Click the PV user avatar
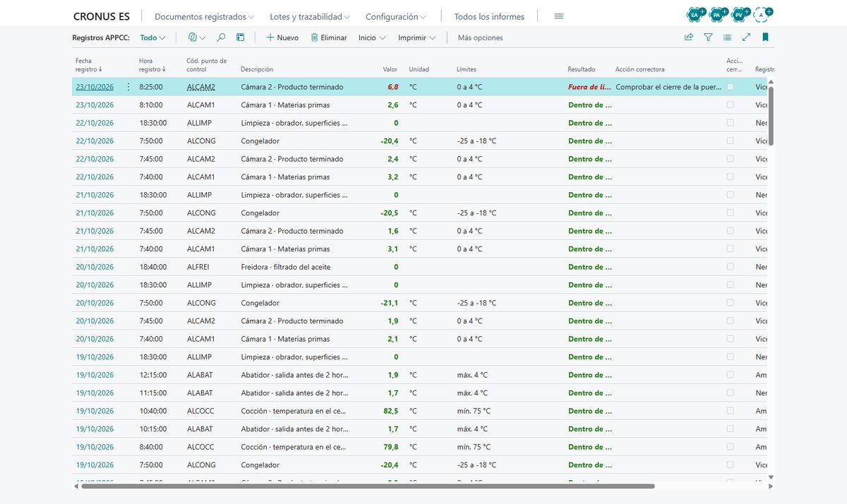847x504 pixels. tap(739, 14)
